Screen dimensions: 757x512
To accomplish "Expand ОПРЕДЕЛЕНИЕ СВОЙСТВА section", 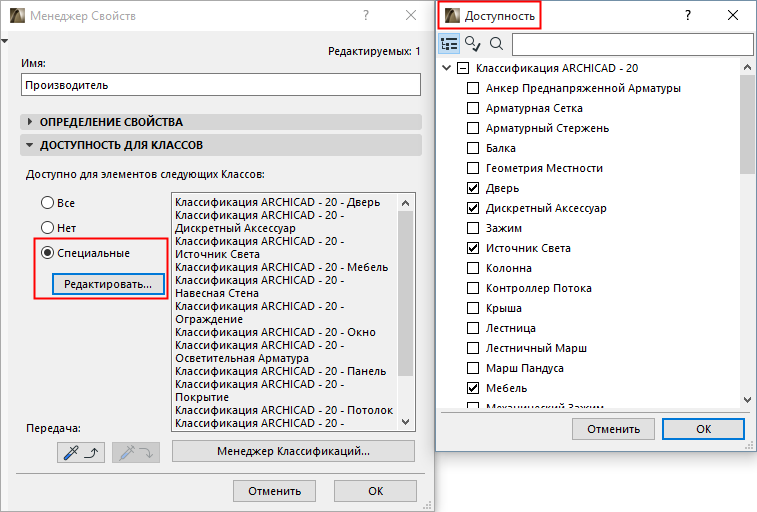I will pos(30,122).
